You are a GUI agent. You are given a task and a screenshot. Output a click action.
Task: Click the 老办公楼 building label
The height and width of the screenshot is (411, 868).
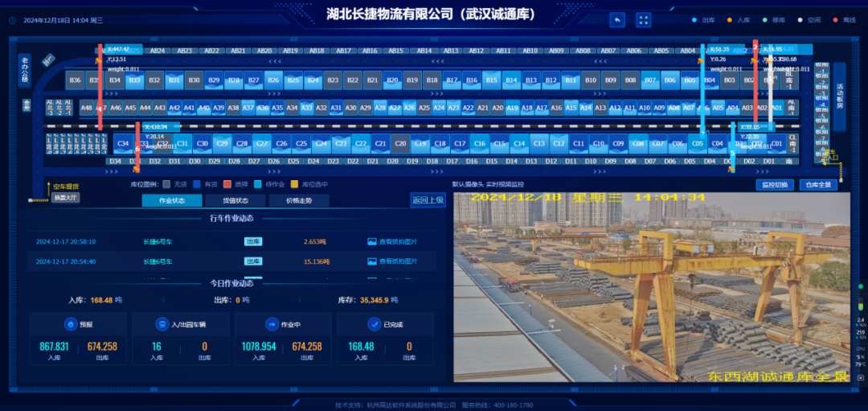click(25, 68)
